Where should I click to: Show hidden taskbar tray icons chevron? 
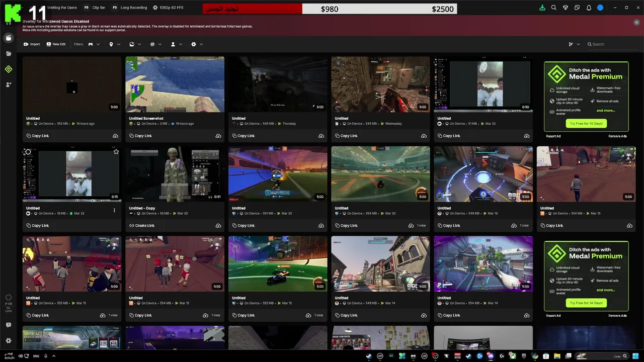pyautogui.click(x=54, y=356)
